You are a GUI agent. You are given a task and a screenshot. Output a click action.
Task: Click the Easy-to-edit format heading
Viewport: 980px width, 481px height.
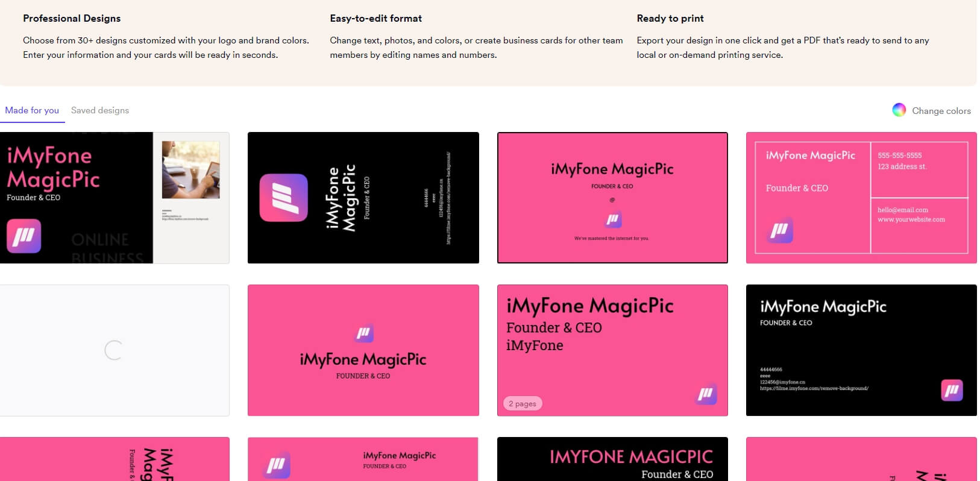tap(376, 18)
